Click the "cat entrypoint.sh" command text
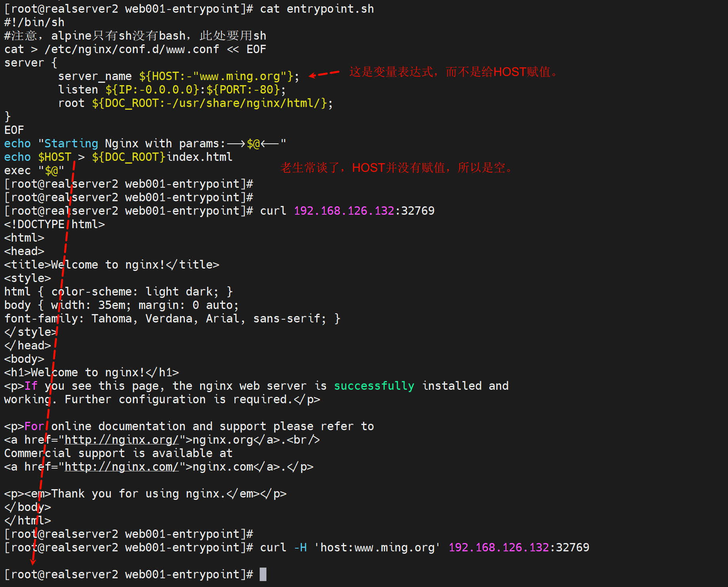This screenshot has height=587, width=728. 317,9
